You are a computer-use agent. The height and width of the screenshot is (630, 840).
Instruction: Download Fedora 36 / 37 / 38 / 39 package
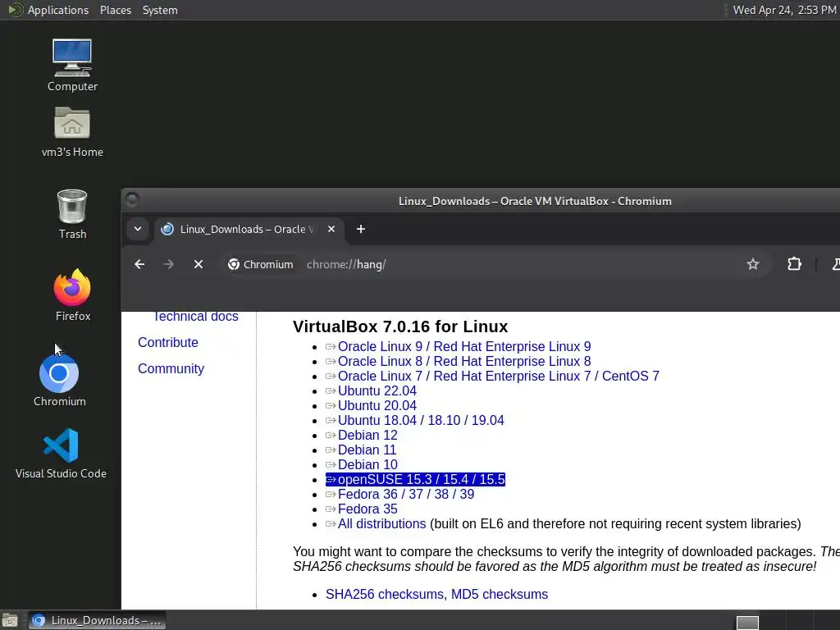(x=406, y=494)
